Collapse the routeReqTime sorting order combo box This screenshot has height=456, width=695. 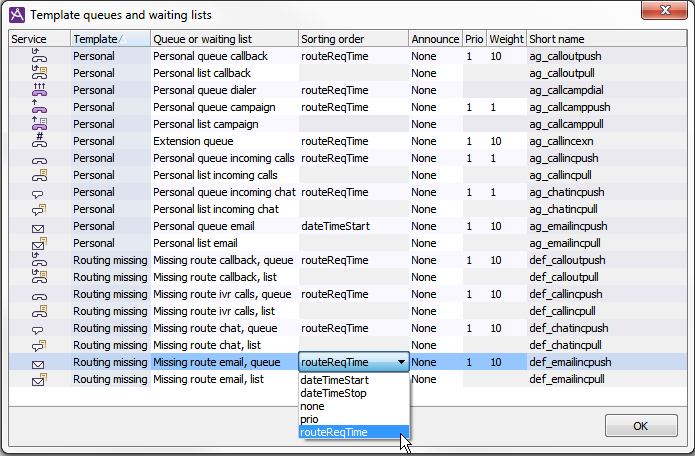[401, 362]
